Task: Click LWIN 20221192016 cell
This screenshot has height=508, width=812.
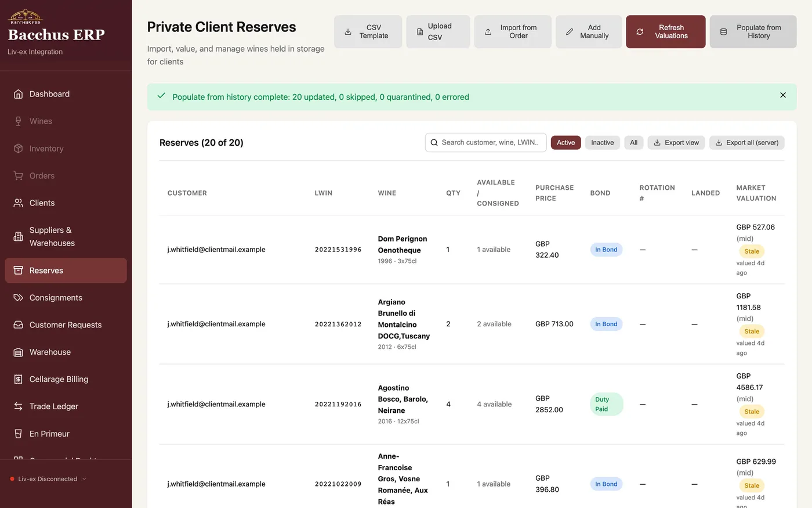Action: click(x=338, y=404)
